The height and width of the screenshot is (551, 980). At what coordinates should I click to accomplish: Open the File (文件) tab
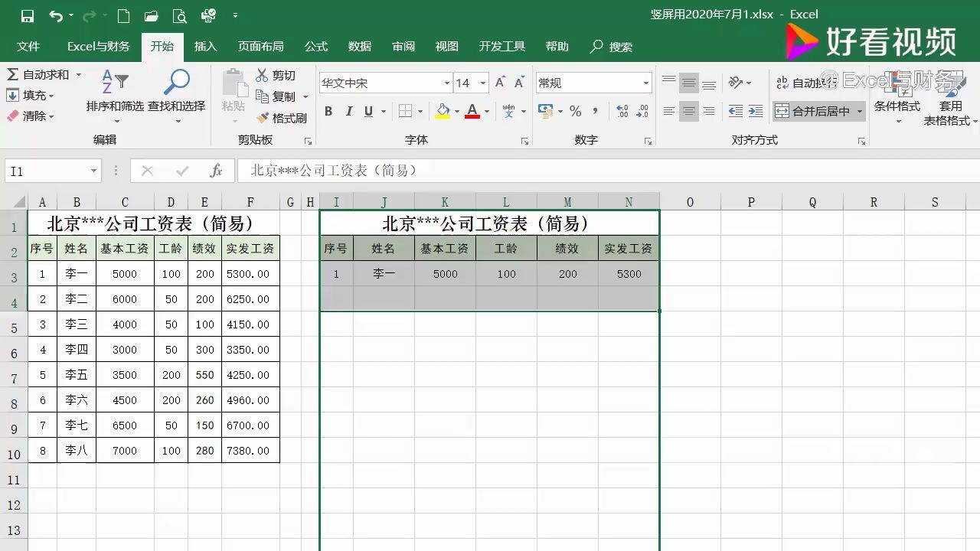(28, 47)
